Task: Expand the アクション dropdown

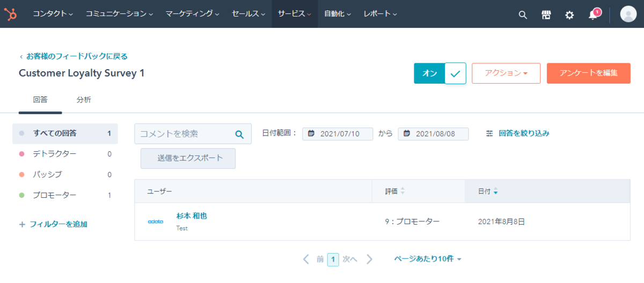Action: [x=506, y=73]
